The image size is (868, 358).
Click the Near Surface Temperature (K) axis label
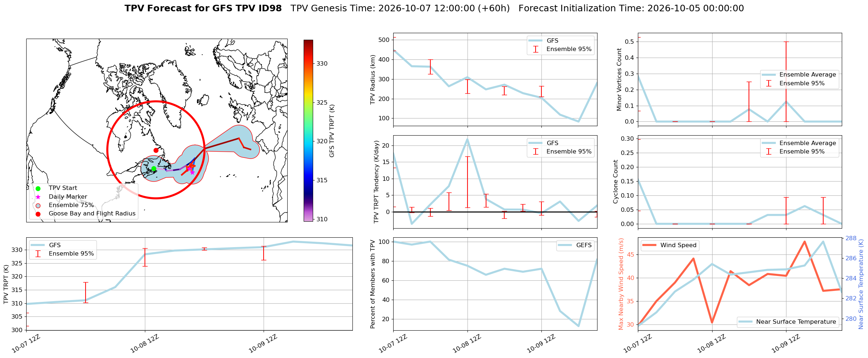[x=861, y=284]
